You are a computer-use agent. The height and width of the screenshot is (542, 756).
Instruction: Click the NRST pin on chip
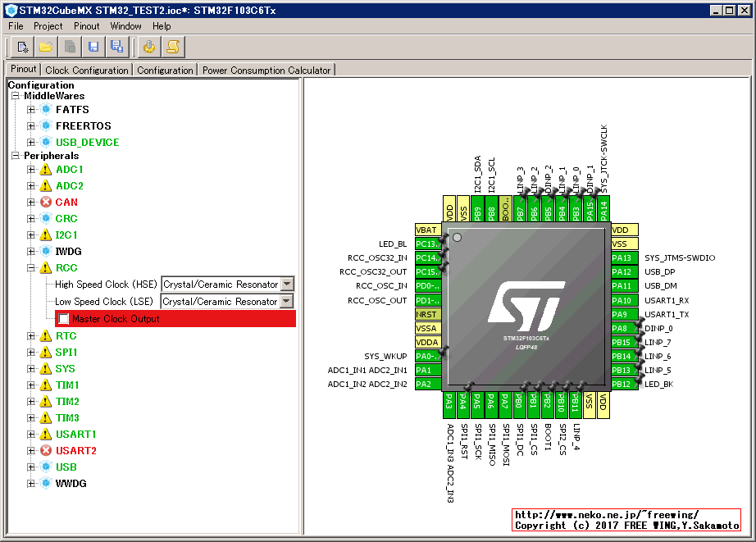pos(428,314)
